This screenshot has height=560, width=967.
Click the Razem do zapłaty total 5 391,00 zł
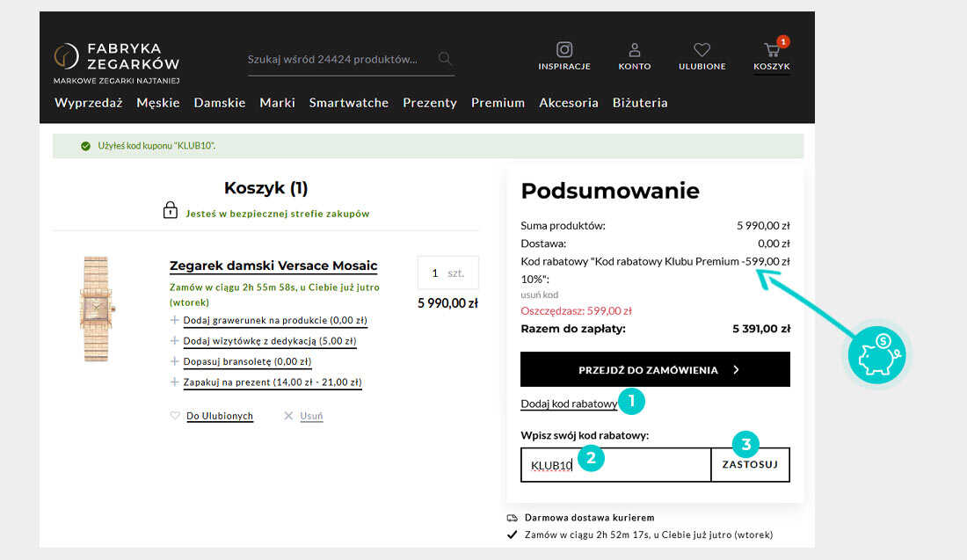click(761, 329)
